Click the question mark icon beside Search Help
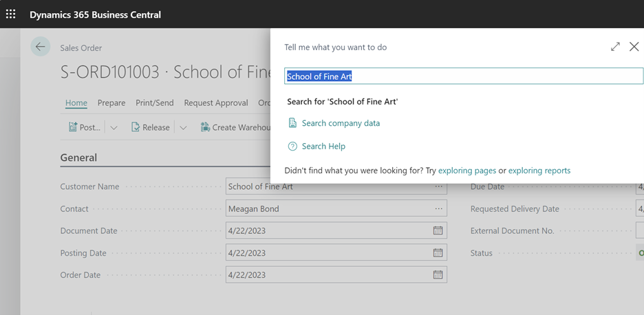 click(x=292, y=146)
